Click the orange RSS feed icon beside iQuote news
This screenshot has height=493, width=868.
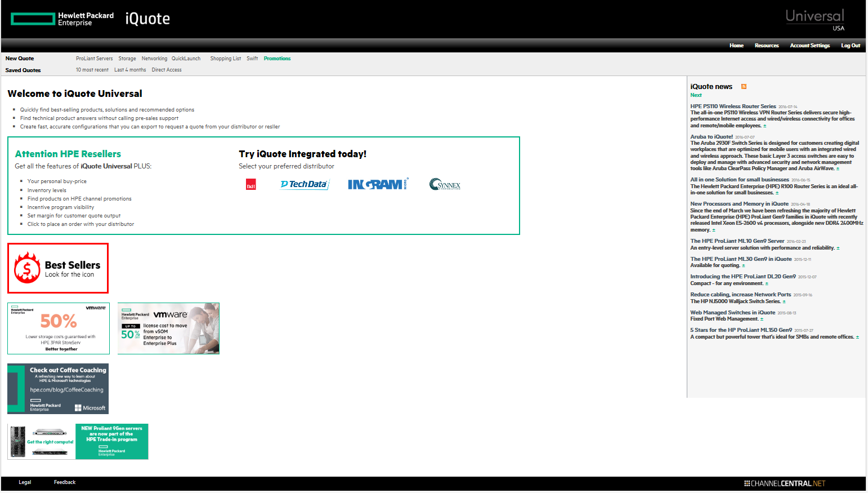click(x=744, y=86)
